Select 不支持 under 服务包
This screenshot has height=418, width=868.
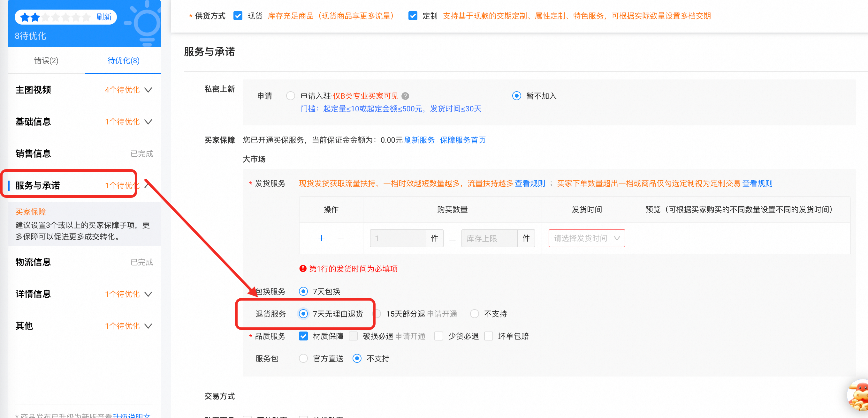pos(357,358)
